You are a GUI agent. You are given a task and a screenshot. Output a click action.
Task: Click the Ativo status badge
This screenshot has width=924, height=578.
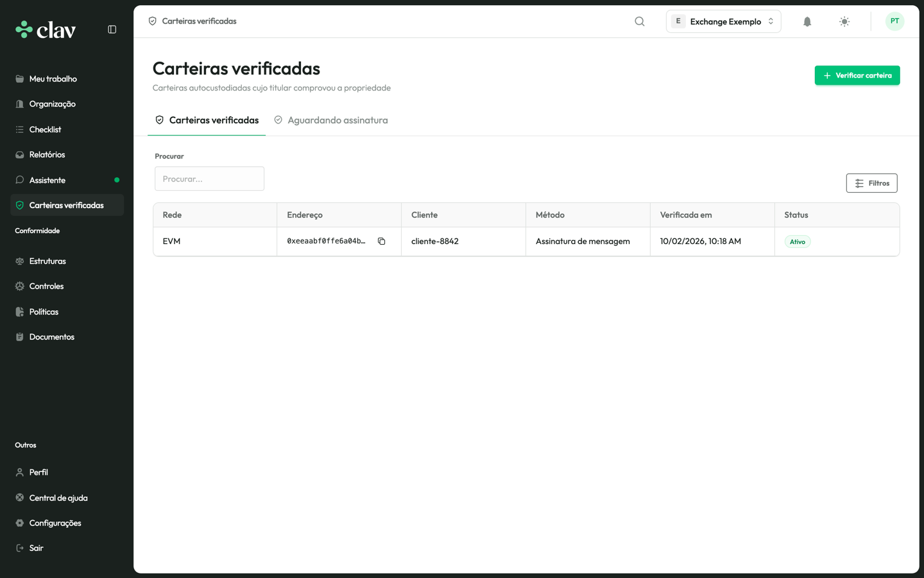(798, 242)
